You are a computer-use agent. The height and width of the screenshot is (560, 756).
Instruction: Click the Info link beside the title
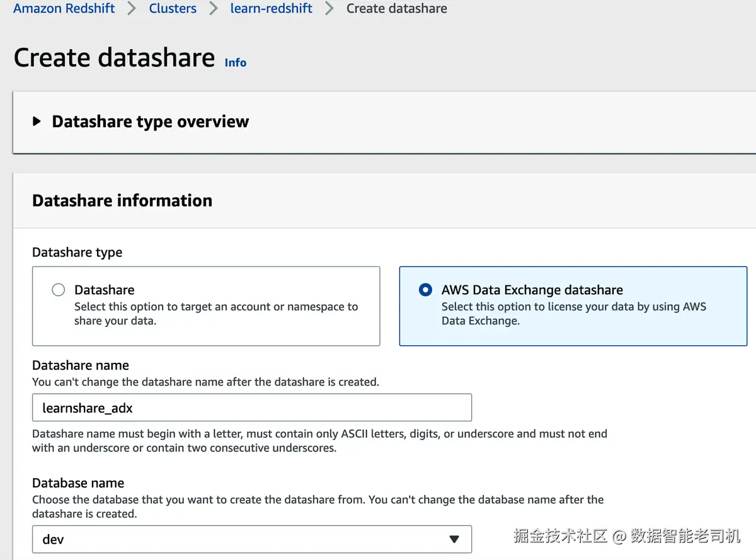point(236,62)
